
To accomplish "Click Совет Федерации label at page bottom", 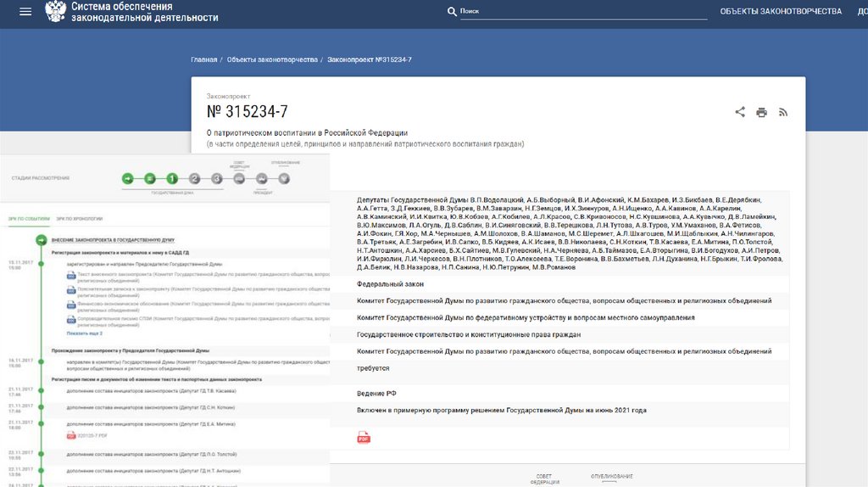I will (x=544, y=479).
